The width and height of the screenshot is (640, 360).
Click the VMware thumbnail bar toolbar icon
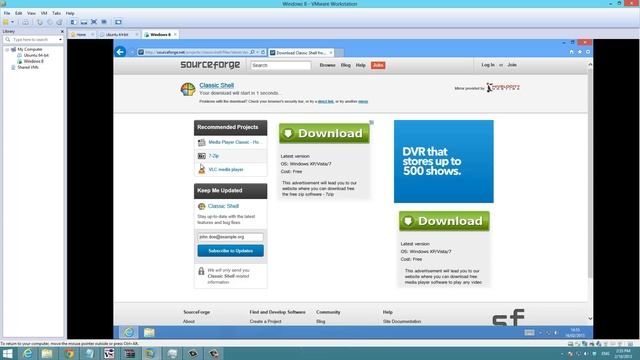point(84,22)
